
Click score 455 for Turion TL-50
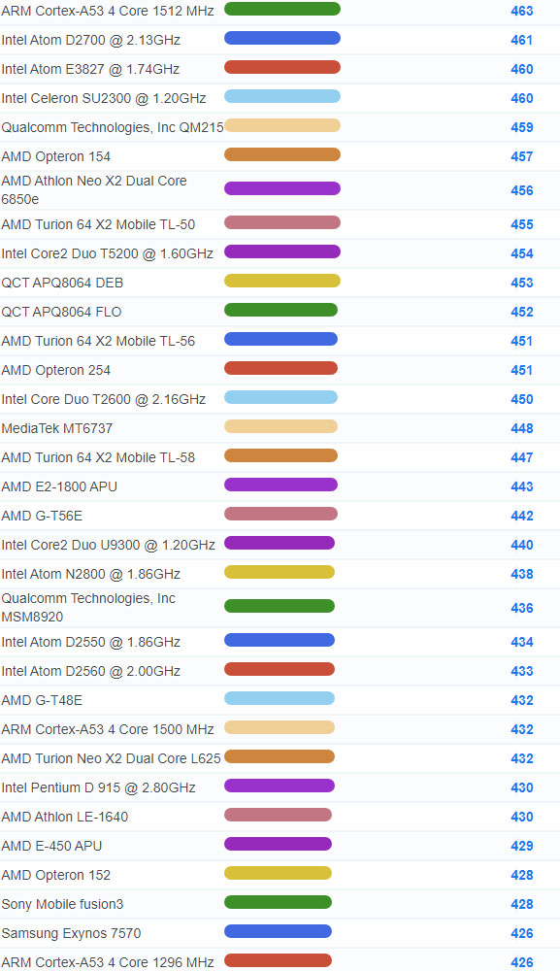(x=521, y=224)
